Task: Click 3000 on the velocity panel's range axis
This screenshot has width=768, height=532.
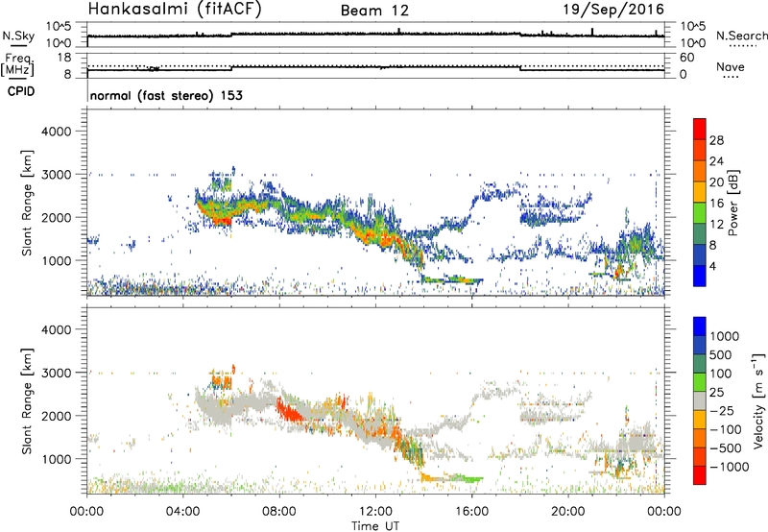Action: click(x=57, y=373)
